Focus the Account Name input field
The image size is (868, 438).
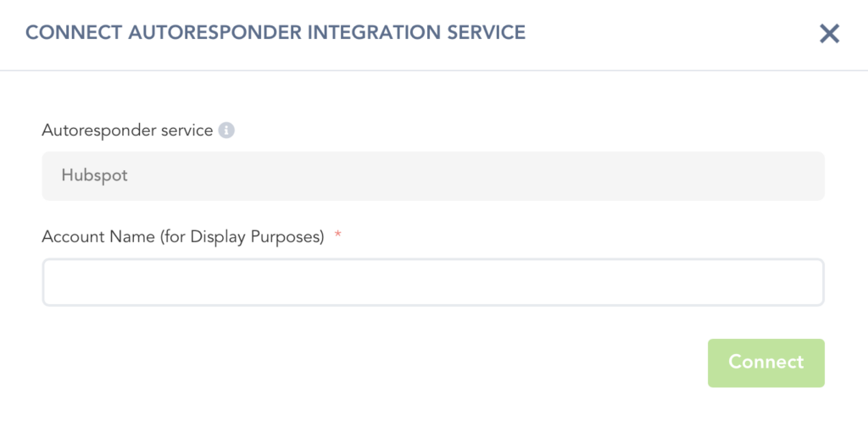(432, 282)
